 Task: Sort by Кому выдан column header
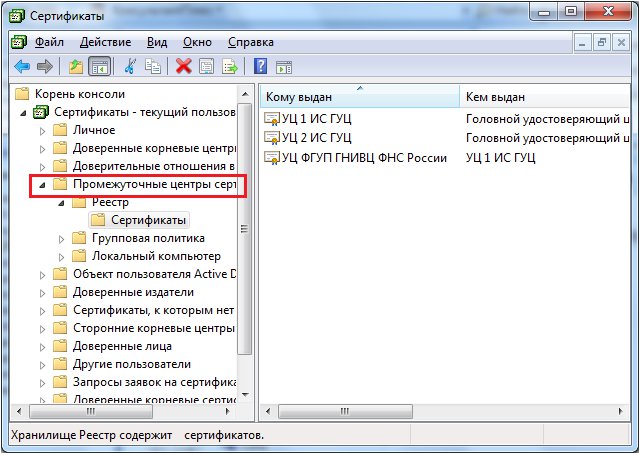tap(357, 97)
